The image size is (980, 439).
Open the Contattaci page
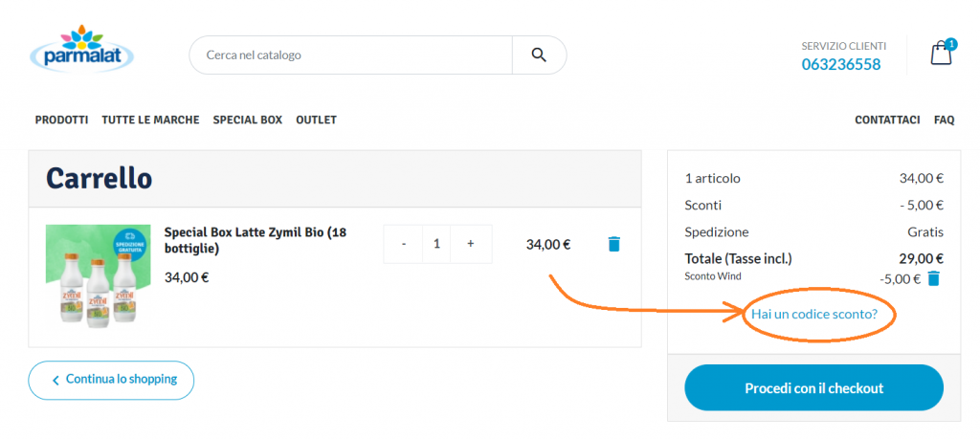click(x=887, y=120)
